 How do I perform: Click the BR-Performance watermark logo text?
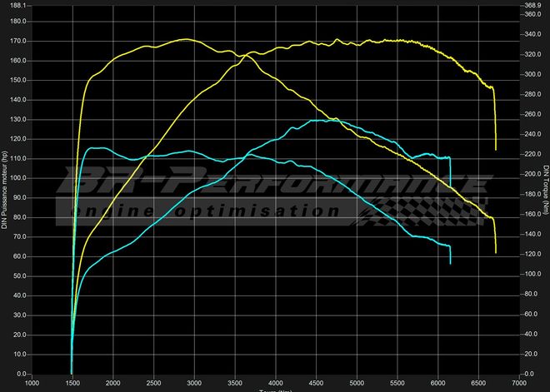(x=275, y=181)
